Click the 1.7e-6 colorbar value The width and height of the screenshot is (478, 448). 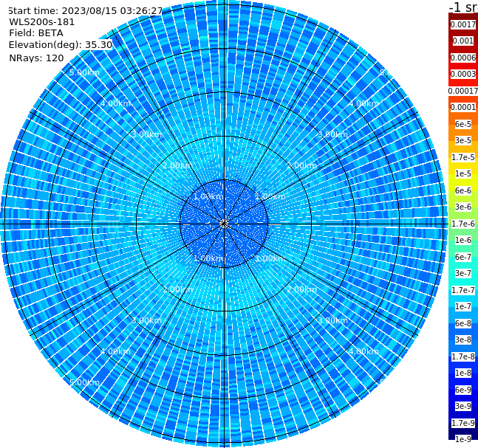click(463, 224)
